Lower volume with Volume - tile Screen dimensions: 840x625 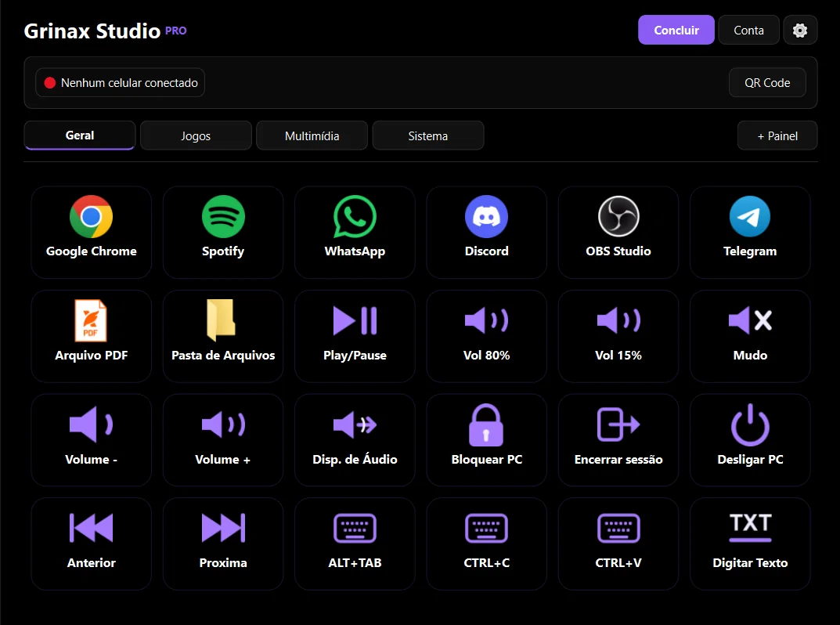[x=91, y=440]
